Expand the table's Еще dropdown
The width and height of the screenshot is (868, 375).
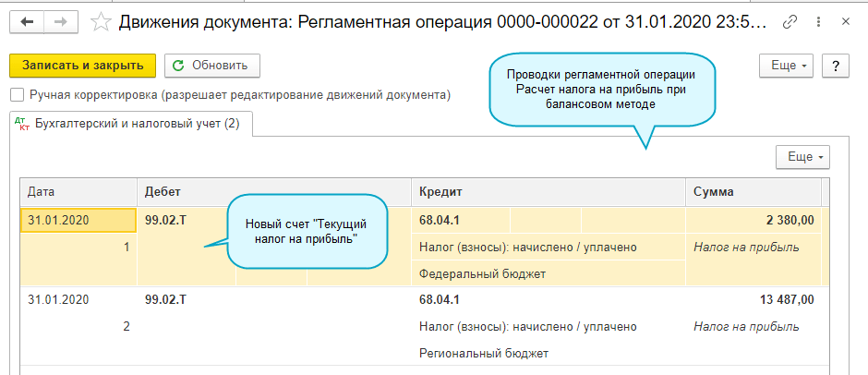tap(802, 157)
